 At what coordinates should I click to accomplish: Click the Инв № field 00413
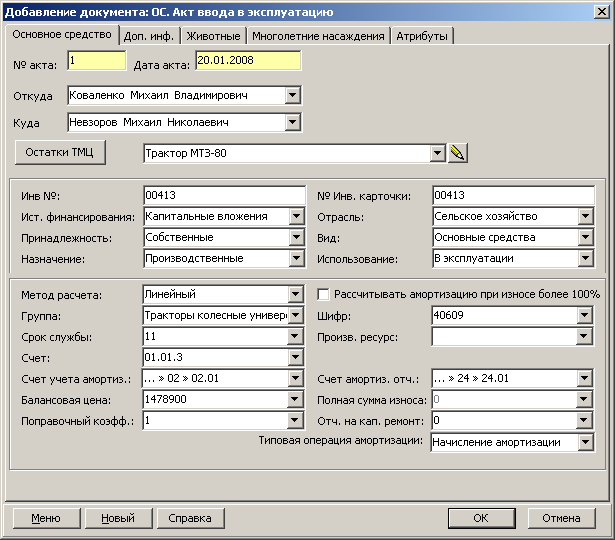[x=224, y=195]
